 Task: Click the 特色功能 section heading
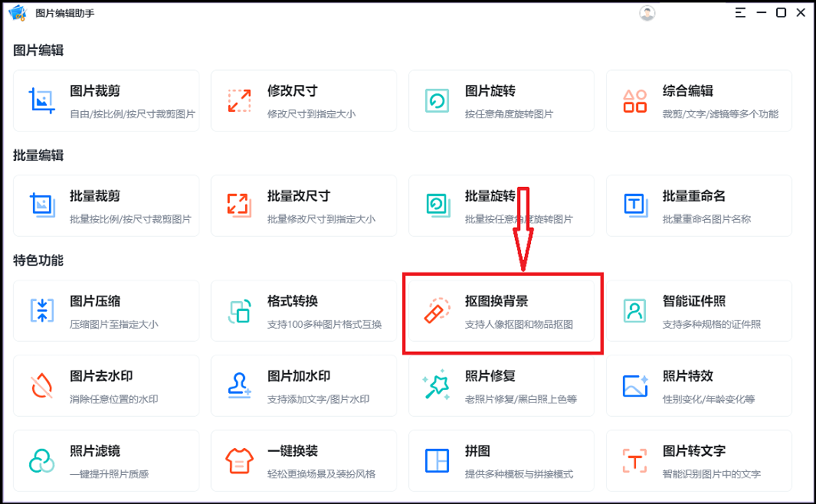[x=38, y=260]
